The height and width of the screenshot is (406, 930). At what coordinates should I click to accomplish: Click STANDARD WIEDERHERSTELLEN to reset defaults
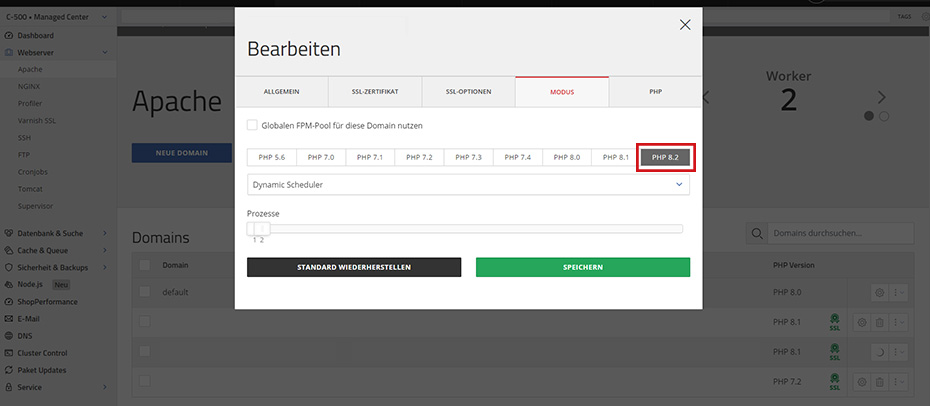[x=354, y=267]
